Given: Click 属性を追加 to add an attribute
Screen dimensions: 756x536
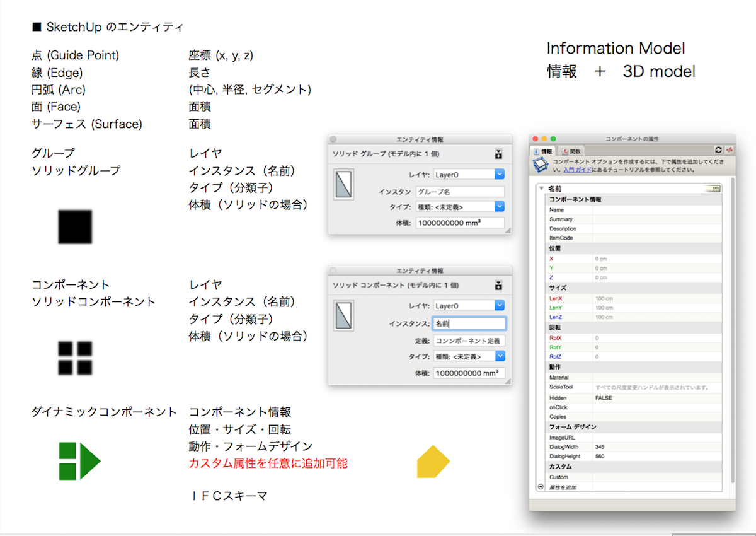Looking at the screenshot, I should tap(562, 487).
